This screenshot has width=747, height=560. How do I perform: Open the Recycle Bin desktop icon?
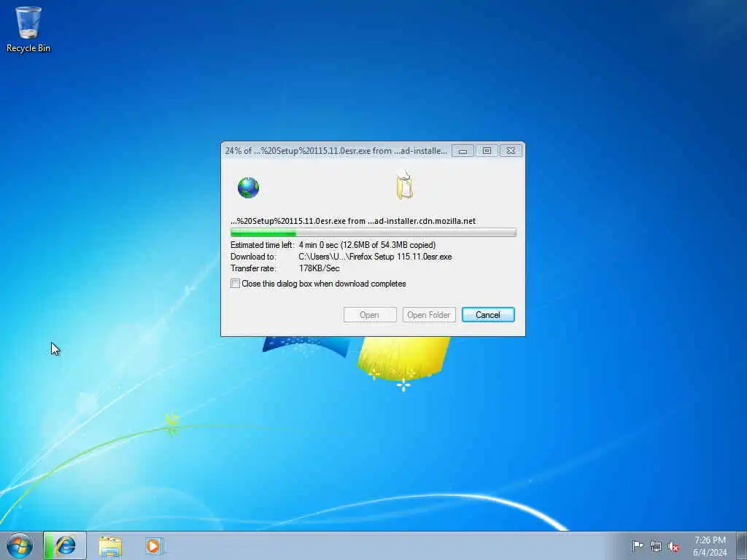click(28, 29)
